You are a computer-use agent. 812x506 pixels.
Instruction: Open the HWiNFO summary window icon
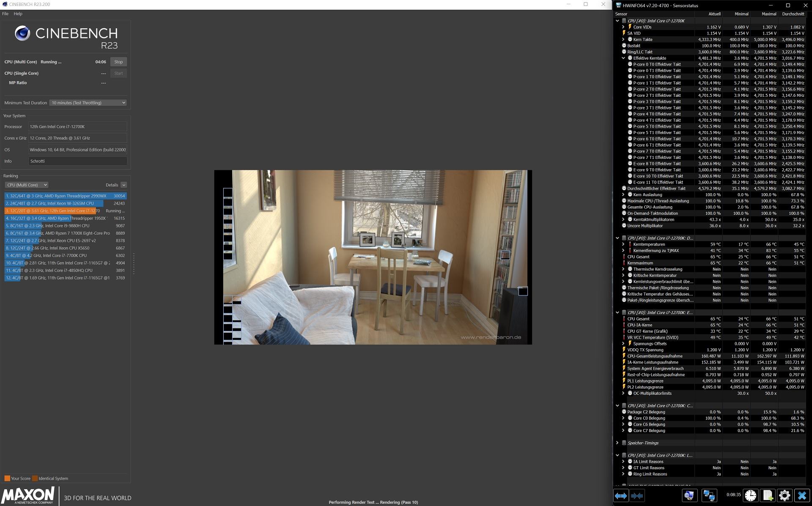point(689,495)
